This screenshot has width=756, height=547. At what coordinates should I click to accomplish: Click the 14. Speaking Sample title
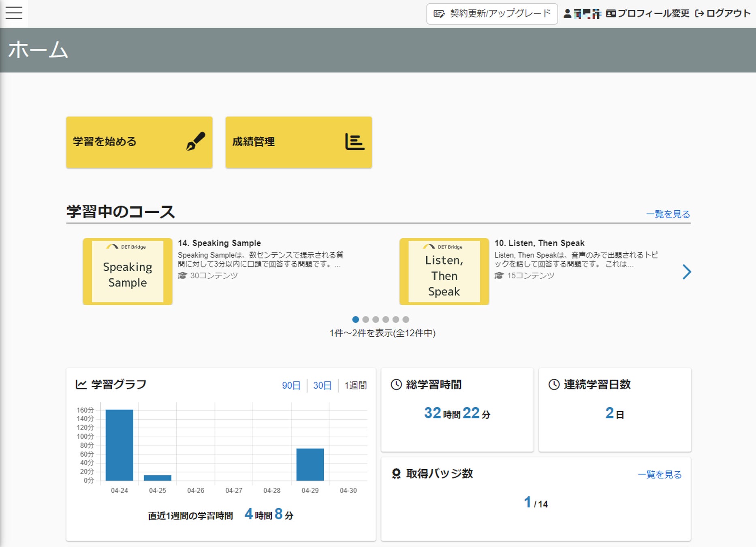click(219, 243)
